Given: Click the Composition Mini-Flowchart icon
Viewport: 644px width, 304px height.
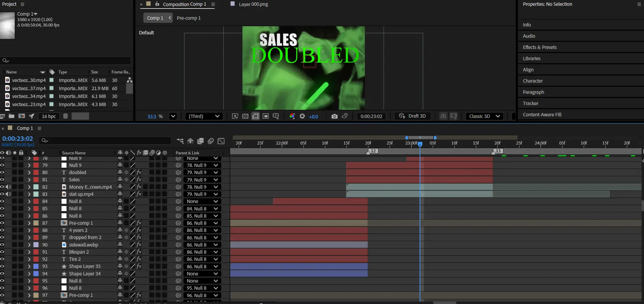Looking at the screenshot, I should [180, 141].
